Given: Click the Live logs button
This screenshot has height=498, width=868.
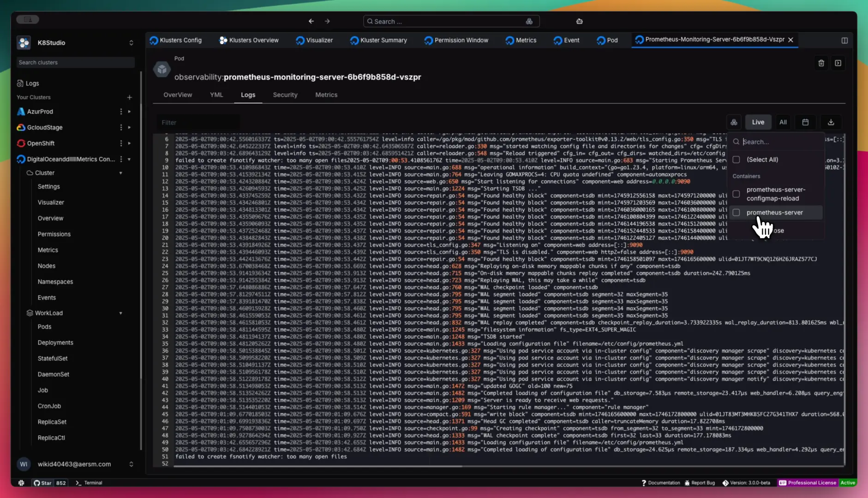Looking at the screenshot, I should [758, 122].
